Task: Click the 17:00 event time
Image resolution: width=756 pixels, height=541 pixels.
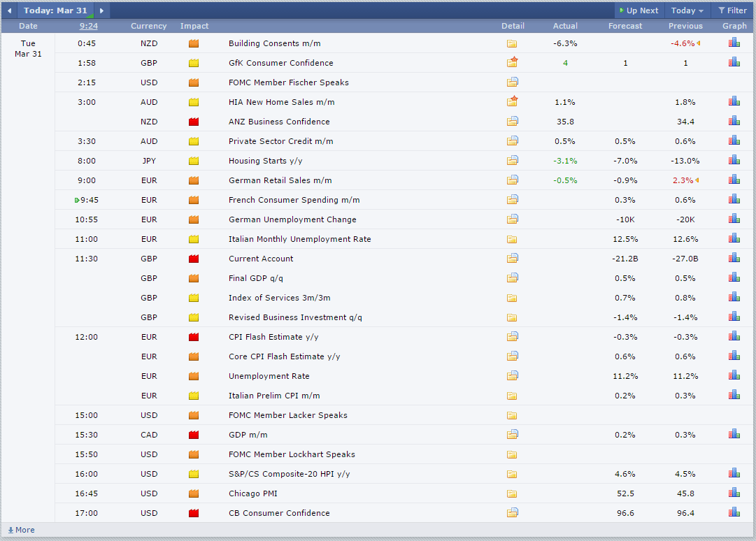Action: [x=86, y=513]
